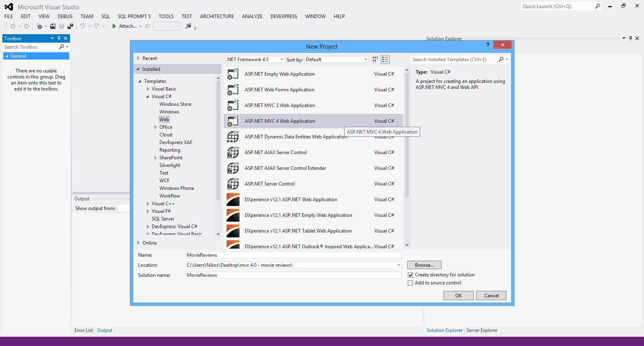Click the ASP.NET AJAX Server Control icon
Screen dimensions: 644x346
click(233, 152)
